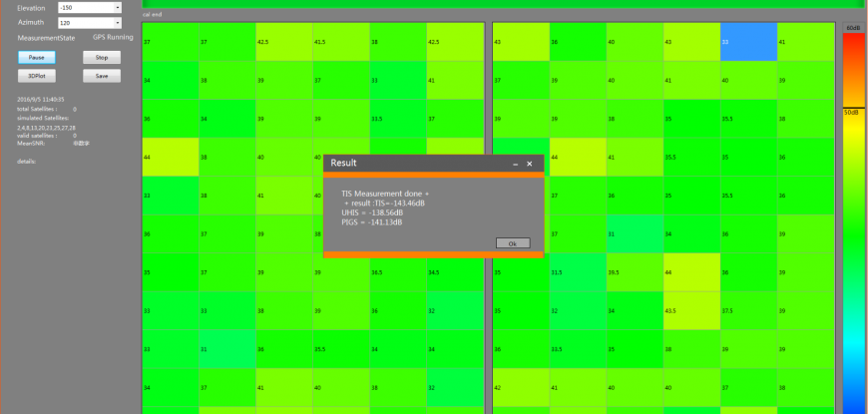Confirm the Result dialog with Ok

[x=513, y=243]
